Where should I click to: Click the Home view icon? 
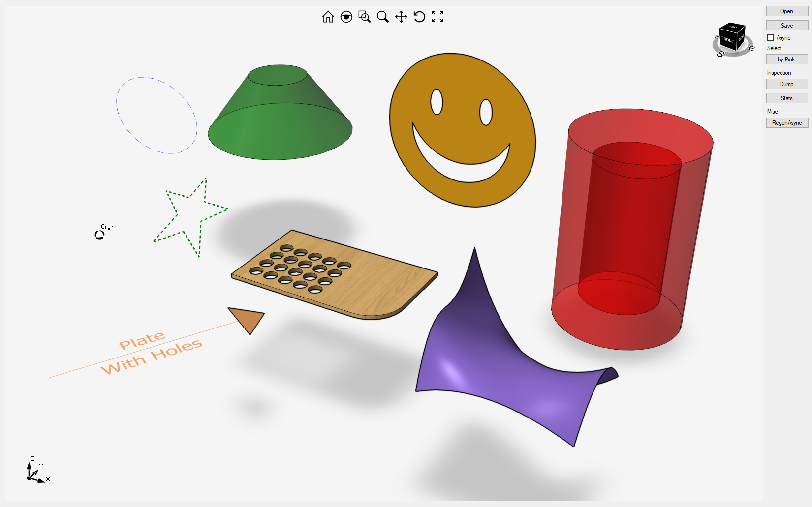click(328, 16)
